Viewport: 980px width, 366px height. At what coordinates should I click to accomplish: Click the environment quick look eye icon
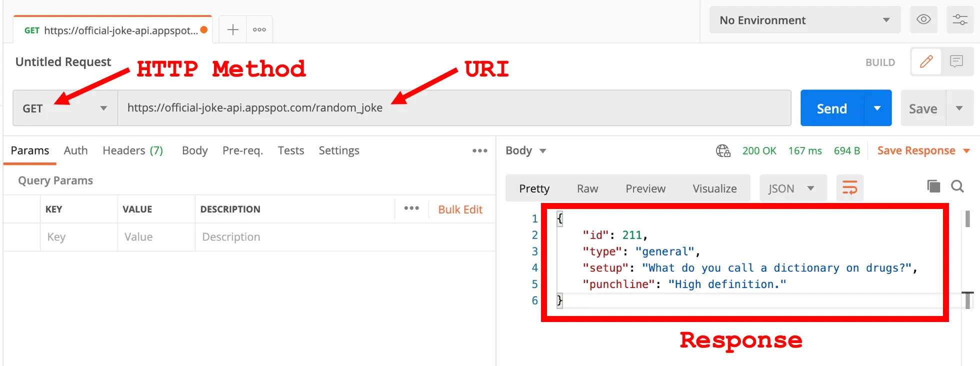point(923,19)
